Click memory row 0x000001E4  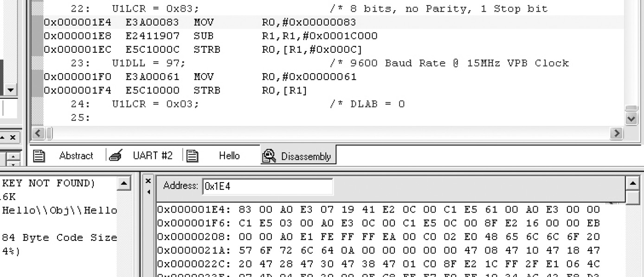pyautogui.click(x=379, y=210)
